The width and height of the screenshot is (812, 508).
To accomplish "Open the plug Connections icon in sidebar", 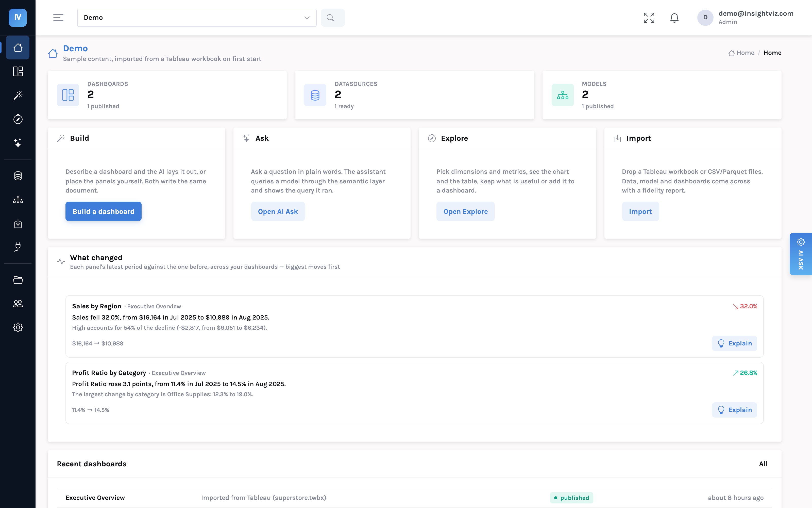I will click(x=18, y=247).
